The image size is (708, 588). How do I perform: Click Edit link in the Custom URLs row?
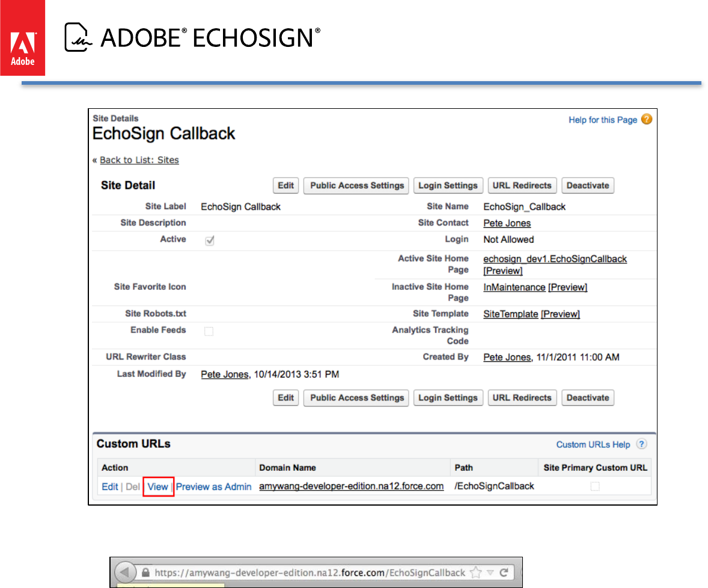click(x=110, y=487)
